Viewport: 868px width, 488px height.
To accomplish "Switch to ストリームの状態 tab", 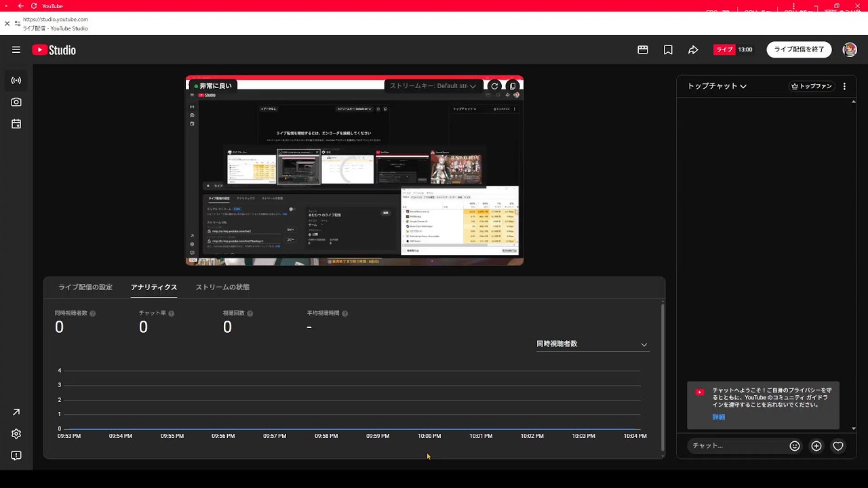I will pyautogui.click(x=222, y=287).
